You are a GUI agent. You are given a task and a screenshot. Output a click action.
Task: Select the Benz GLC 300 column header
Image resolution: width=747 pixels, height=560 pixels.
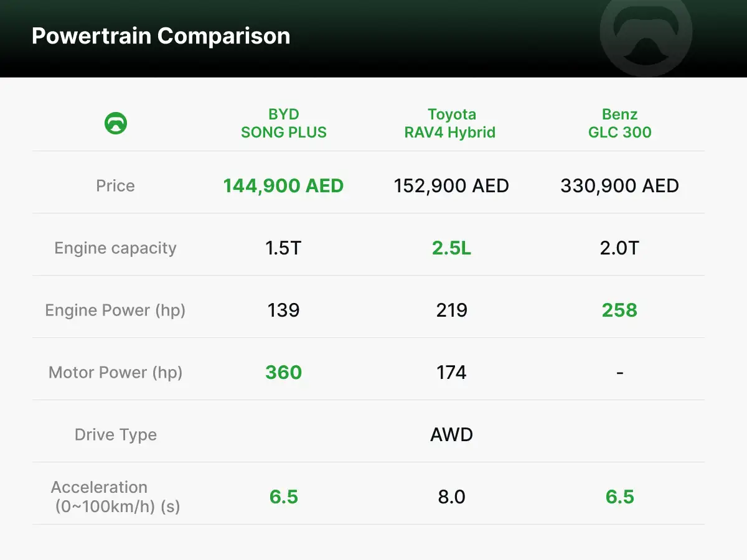(619, 123)
